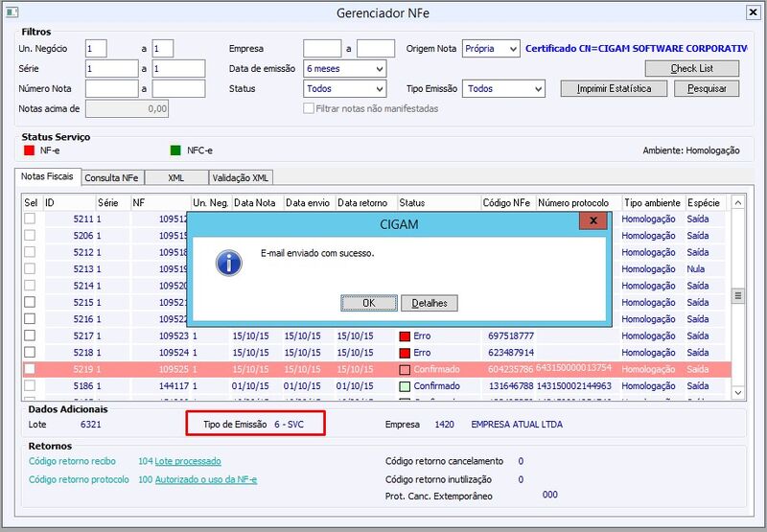
Task: Tick the selection checkbox for highlighted ID 5219
Action: pyautogui.click(x=30, y=369)
